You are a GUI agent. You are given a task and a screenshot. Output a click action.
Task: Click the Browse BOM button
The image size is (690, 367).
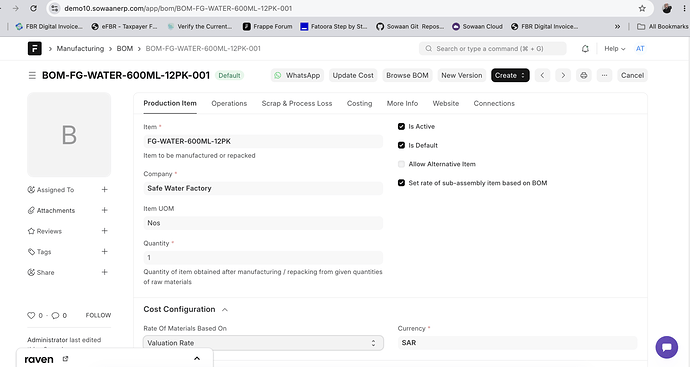pos(407,75)
